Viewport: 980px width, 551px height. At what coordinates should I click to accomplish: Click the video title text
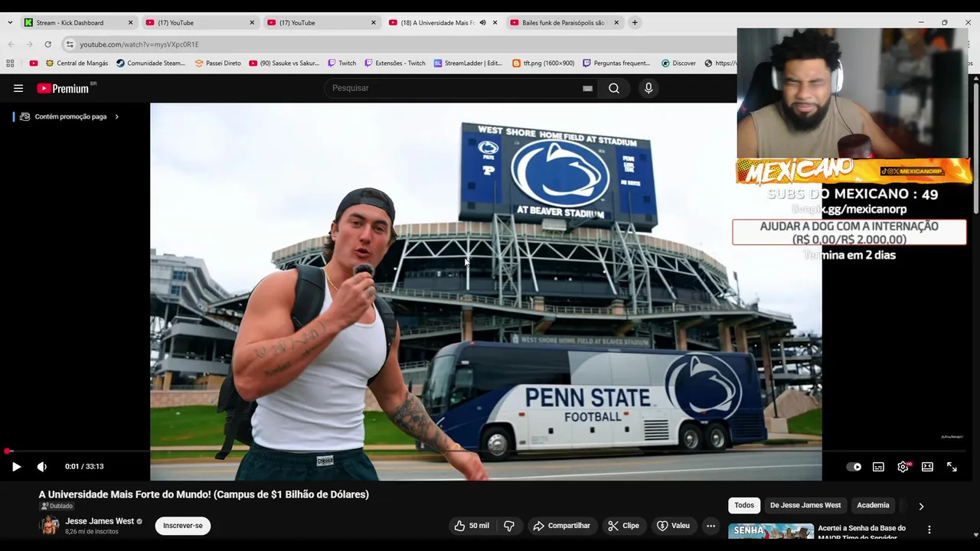pyautogui.click(x=204, y=494)
